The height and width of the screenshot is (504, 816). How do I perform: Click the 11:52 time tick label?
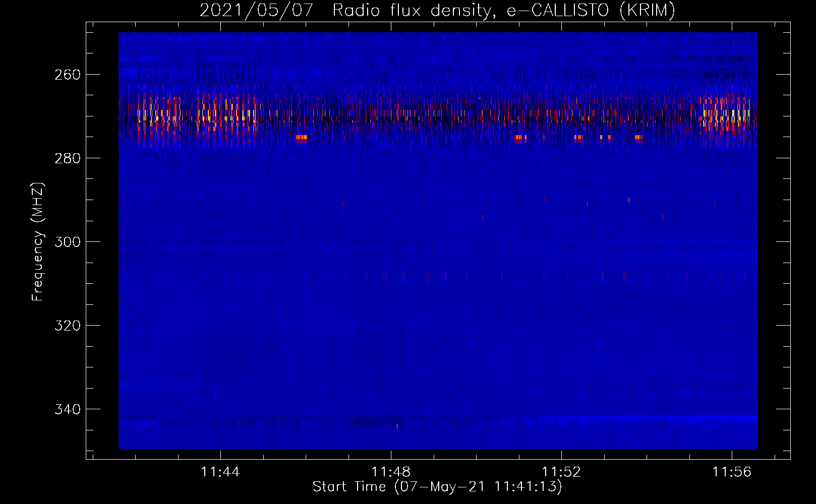tap(561, 472)
